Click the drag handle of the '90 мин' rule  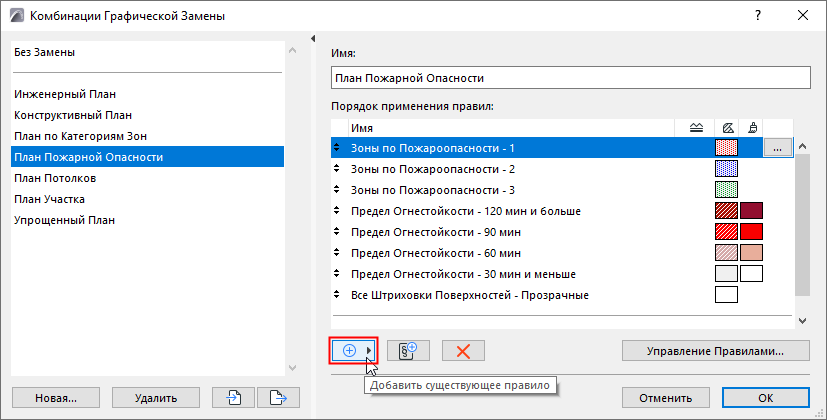click(x=337, y=232)
